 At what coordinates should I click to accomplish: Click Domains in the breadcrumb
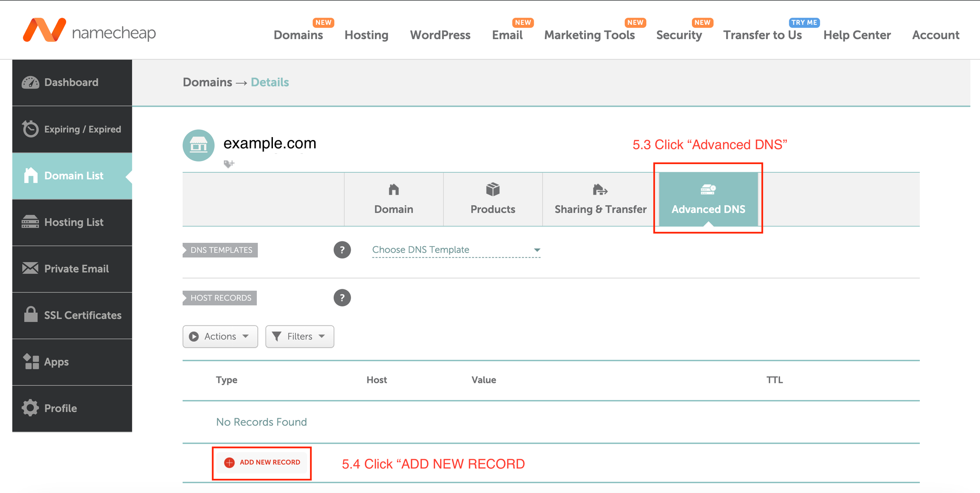(207, 82)
